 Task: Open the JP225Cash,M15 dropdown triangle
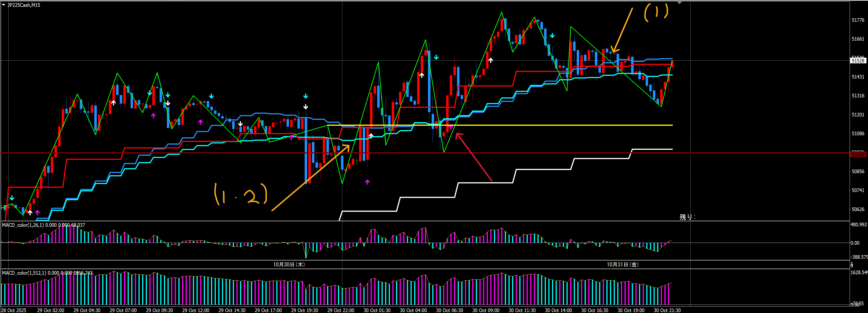pyautogui.click(x=4, y=5)
